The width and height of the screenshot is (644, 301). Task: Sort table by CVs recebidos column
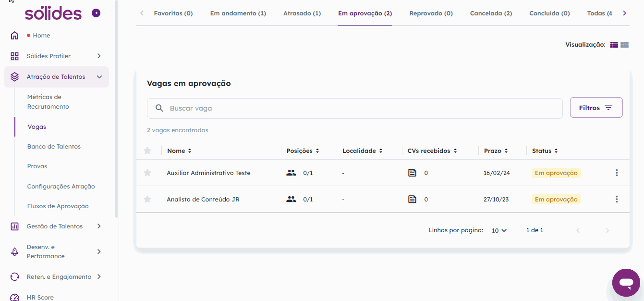point(432,151)
